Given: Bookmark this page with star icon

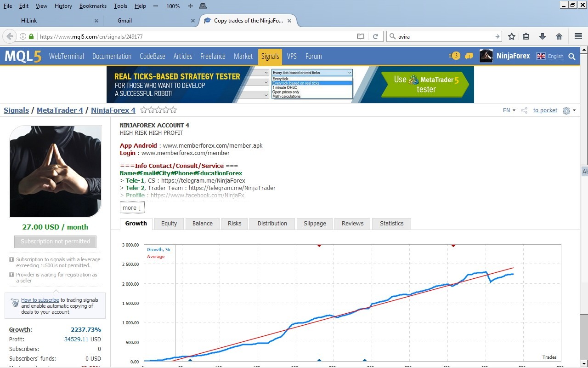Looking at the screenshot, I should [x=512, y=36].
